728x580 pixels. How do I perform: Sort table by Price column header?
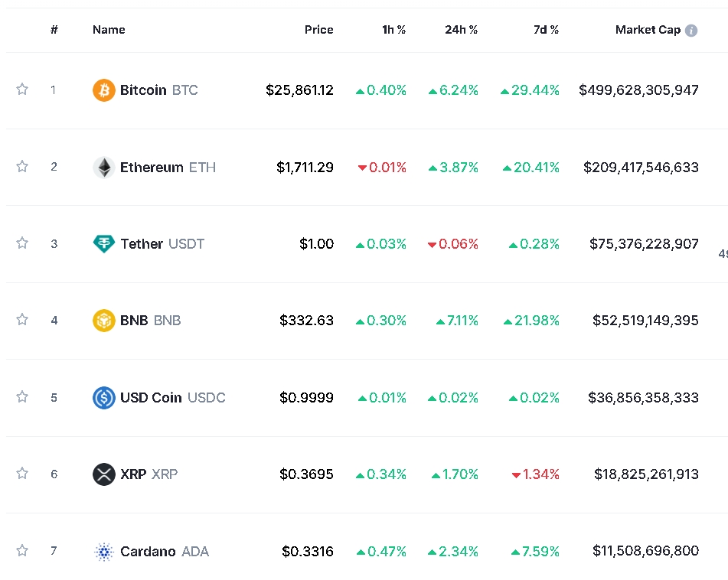[x=318, y=30]
